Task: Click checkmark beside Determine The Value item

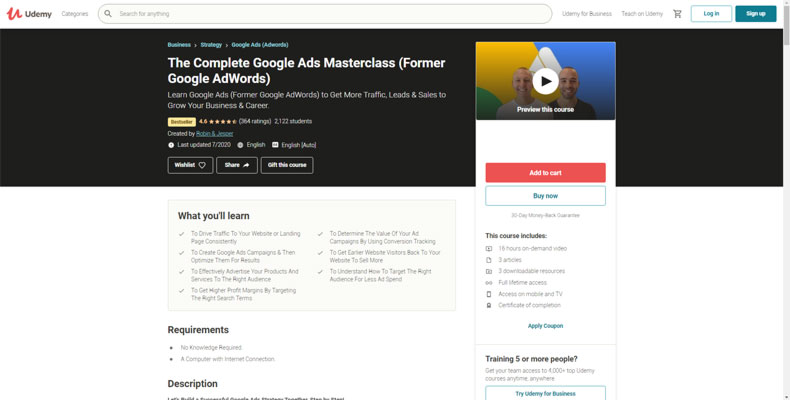Action: pyautogui.click(x=320, y=234)
